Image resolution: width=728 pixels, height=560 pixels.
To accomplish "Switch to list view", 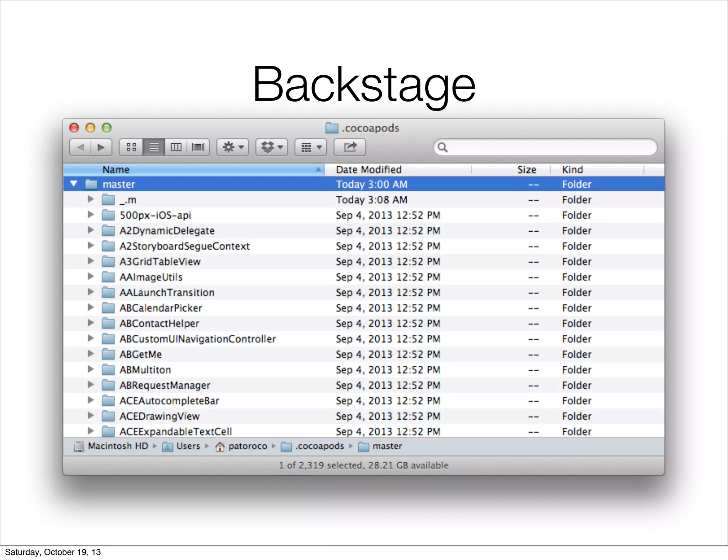I will 154,147.
